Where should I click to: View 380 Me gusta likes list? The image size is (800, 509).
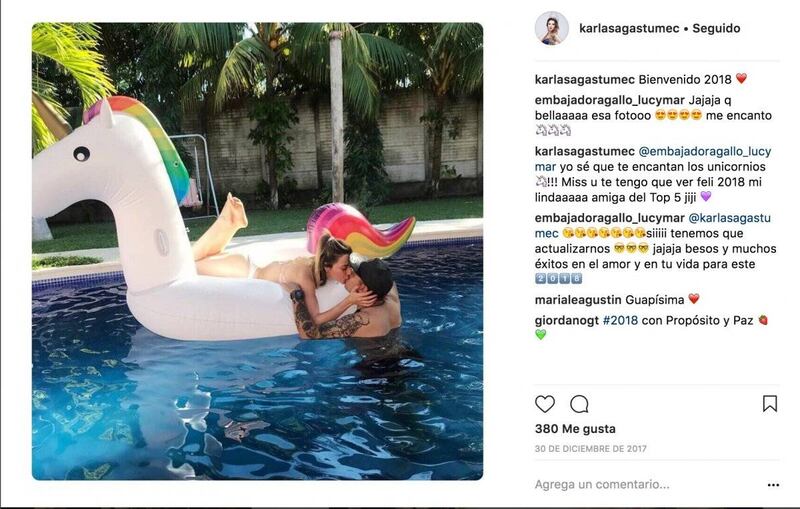point(575,429)
